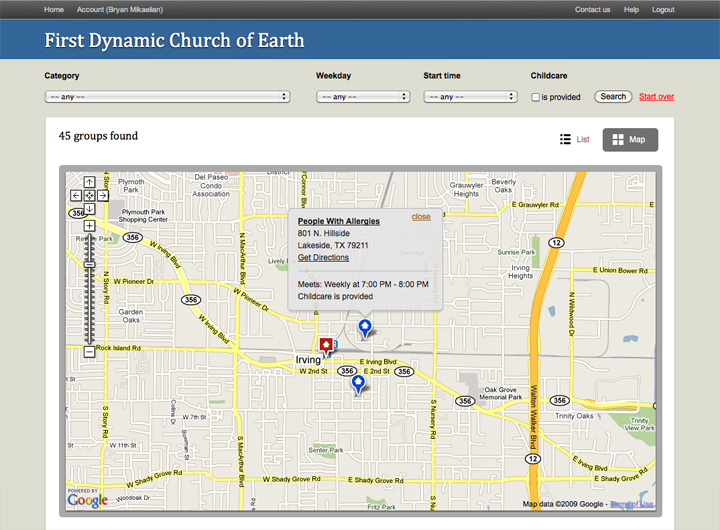This screenshot has height=530, width=720.
Task: Switch to Map view
Action: point(630,140)
